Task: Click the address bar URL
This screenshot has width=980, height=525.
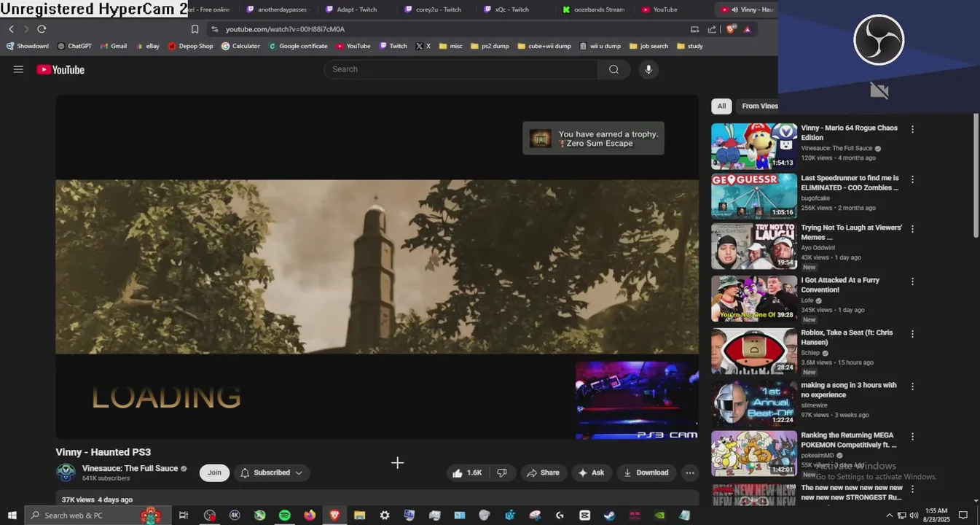Action: coord(285,29)
